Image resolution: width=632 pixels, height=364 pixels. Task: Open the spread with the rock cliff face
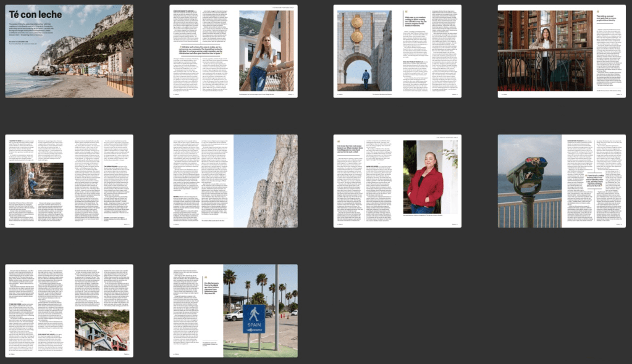[x=234, y=181]
